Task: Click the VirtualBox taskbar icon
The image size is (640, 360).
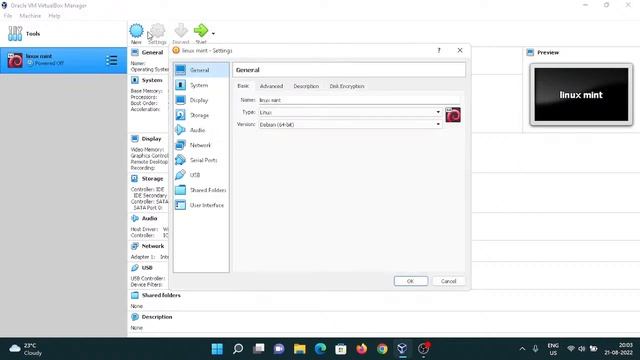Action: (x=402, y=349)
